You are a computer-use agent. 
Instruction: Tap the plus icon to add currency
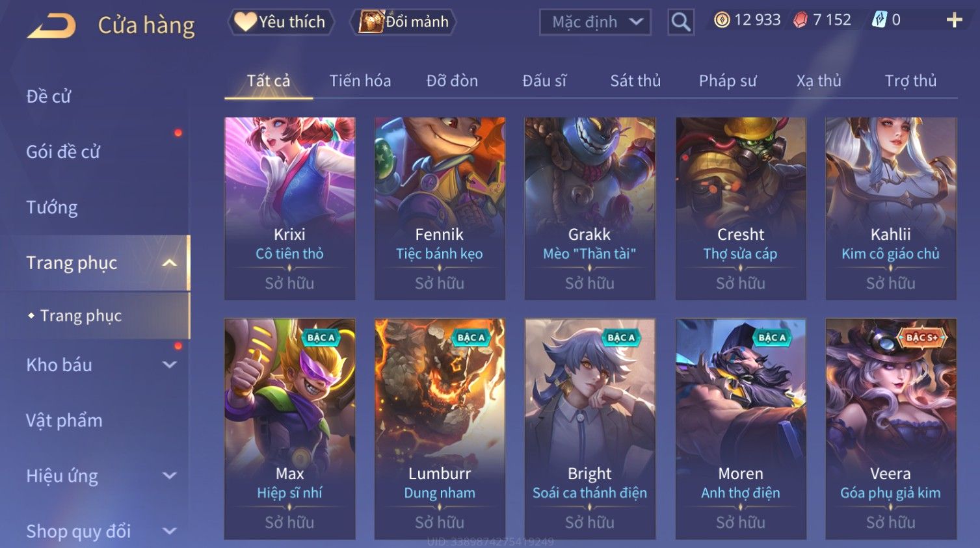pos(954,20)
